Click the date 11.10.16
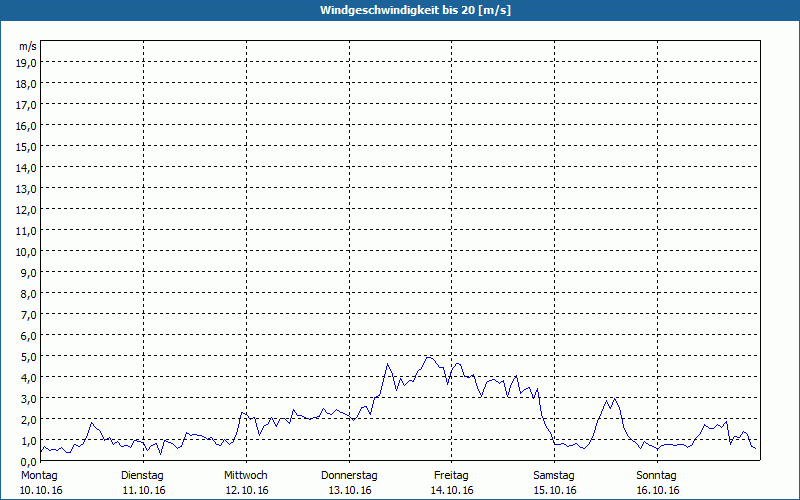Image resolution: width=800 pixels, height=500 pixels. [x=144, y=490]
